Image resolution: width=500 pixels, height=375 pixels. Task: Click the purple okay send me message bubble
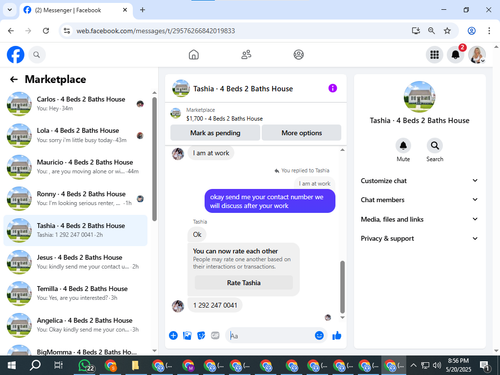click(x=270, y=201)
